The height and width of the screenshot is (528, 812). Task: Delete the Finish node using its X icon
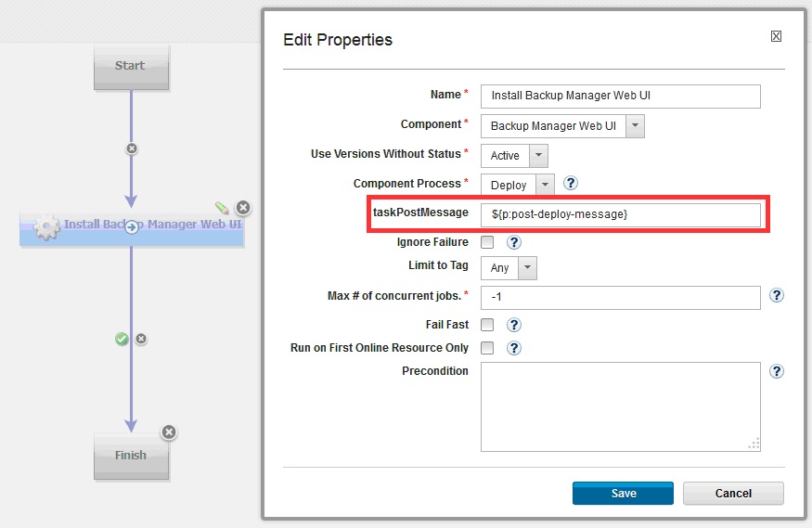click(x=168, y=432)
